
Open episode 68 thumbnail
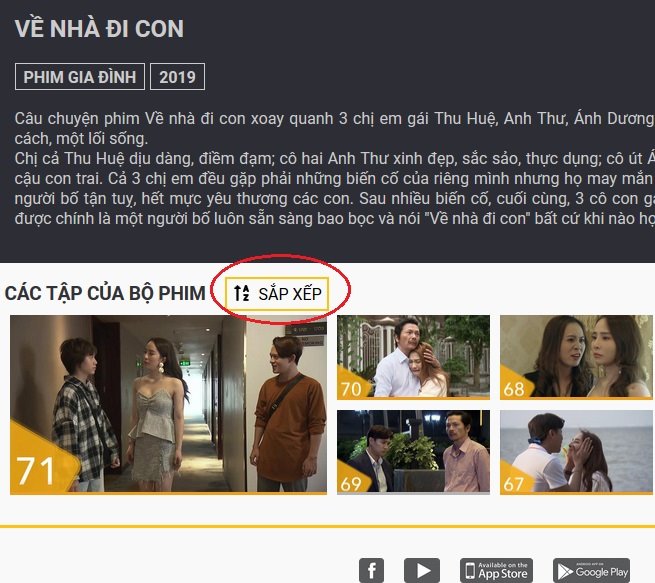point(576,357)
